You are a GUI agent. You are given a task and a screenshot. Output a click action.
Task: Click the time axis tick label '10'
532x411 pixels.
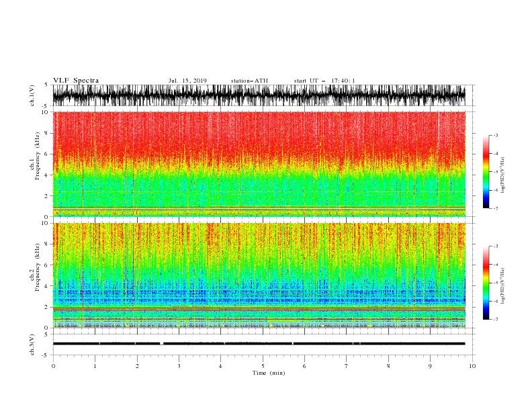pyautogui.click(x=472, y=366)
